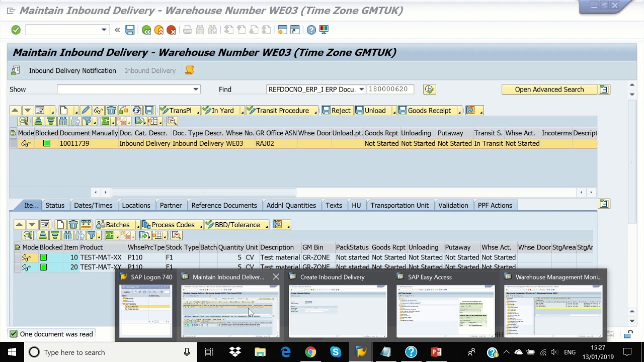The height and width of the screenshot is (362, 644).
Task: Expand the In Yard button dropdown arrow
Action: 242,111
